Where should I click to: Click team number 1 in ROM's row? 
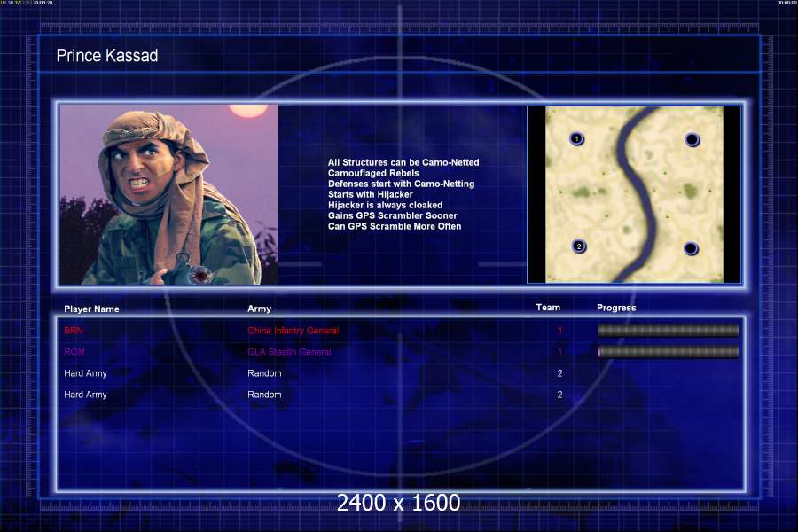pos(559,352)
